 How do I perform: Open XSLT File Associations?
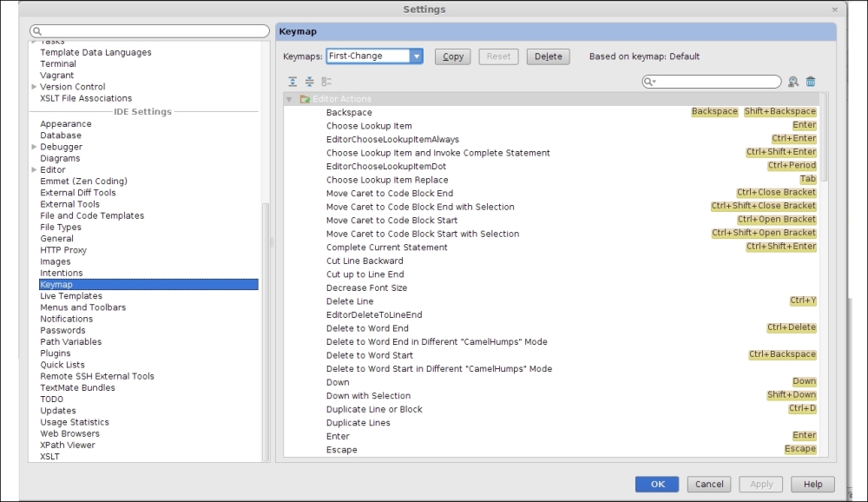tap(86, 98)
